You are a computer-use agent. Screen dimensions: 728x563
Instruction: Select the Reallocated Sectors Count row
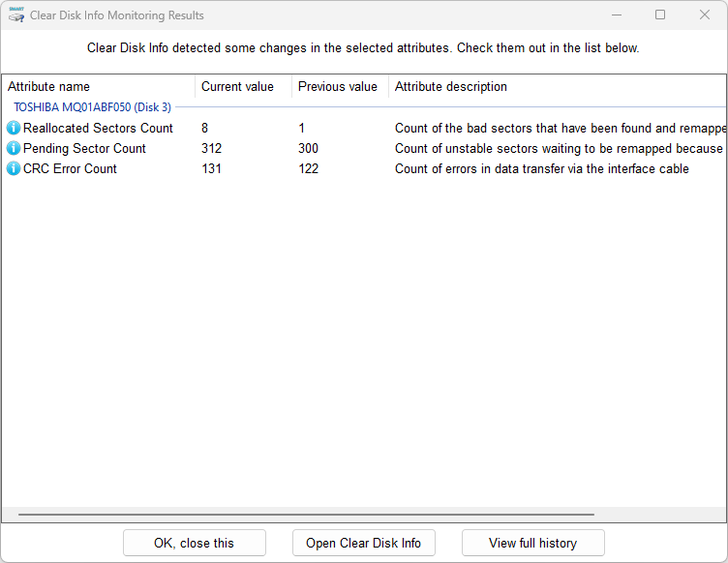tap(98, 128)
